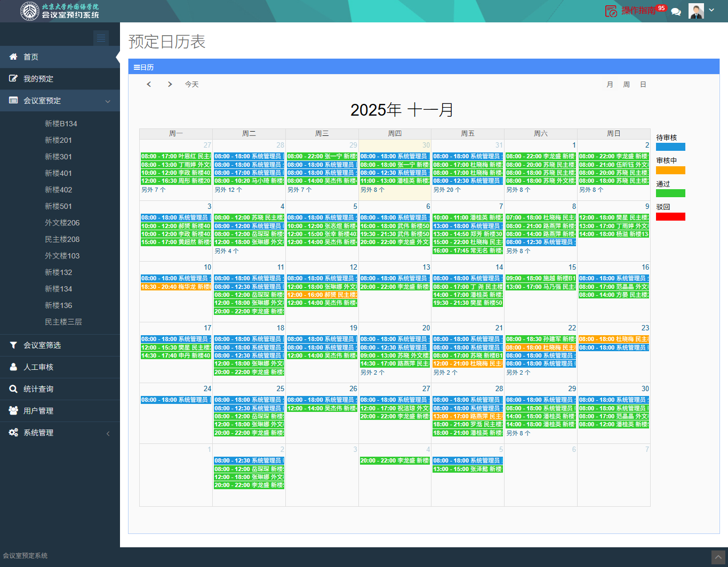Collapse the 会议室预定 submenu

108,101
